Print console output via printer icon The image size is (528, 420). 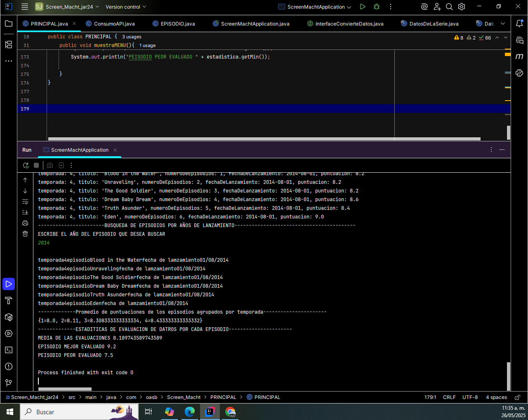coord(25,223)
